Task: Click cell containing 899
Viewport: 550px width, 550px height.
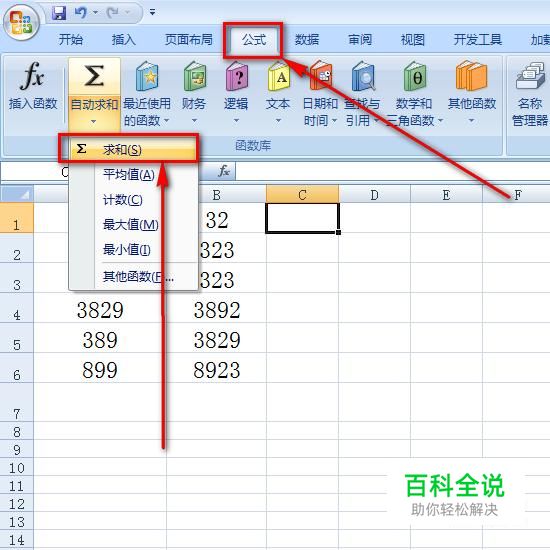Action: tap(100, 368)
